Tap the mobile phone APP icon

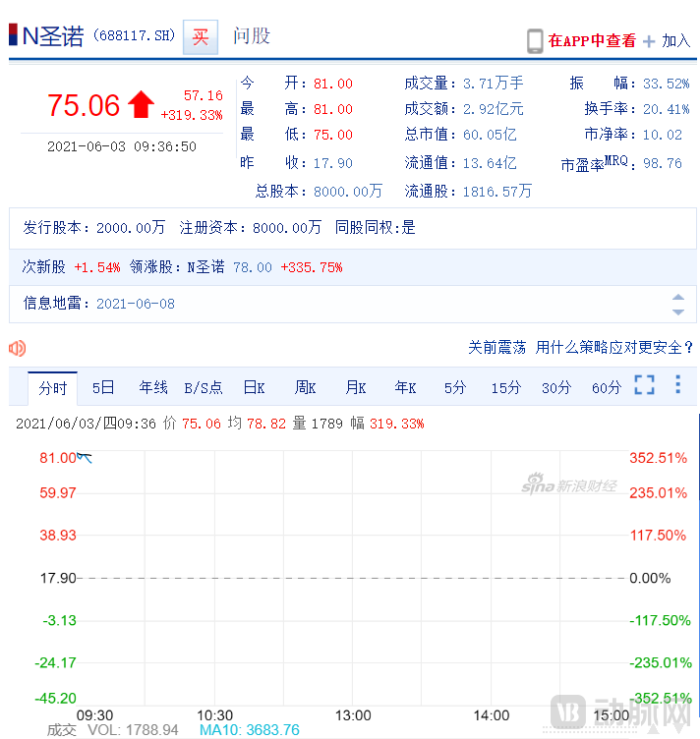pos(535,40)
